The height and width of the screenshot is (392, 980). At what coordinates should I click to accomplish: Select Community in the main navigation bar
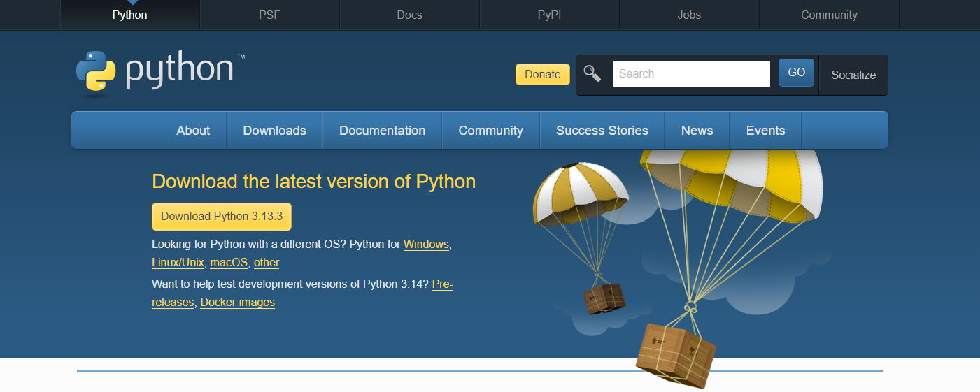tap(490, 131)
